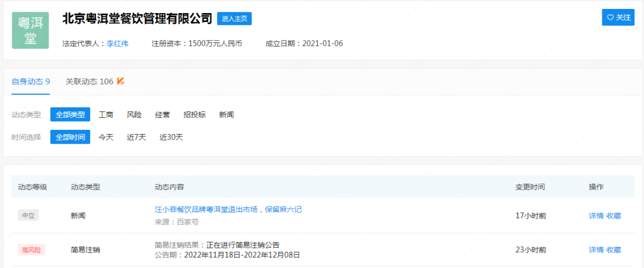
Task: Filter dynamics by 招投标 type
Action: pyautogui.click(x=194, y=114)
